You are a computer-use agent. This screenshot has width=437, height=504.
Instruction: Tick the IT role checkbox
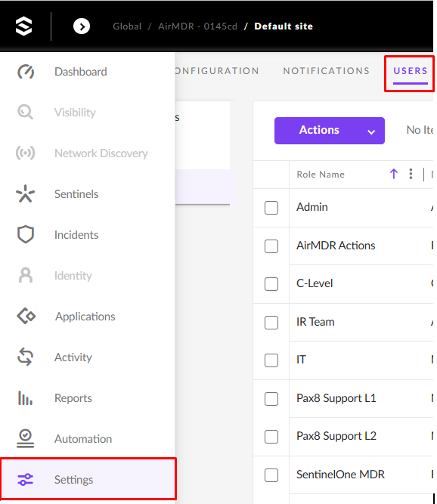tap(271, 360)
